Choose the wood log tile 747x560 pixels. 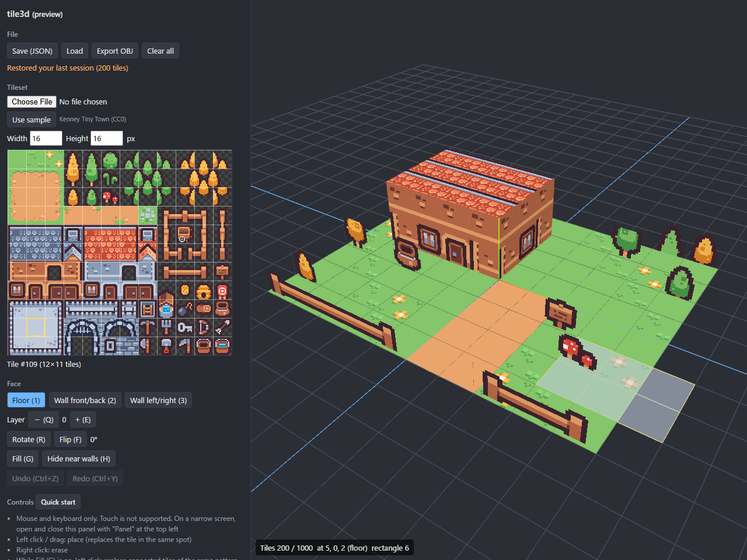pyautogui.click(x=204, y=309)
